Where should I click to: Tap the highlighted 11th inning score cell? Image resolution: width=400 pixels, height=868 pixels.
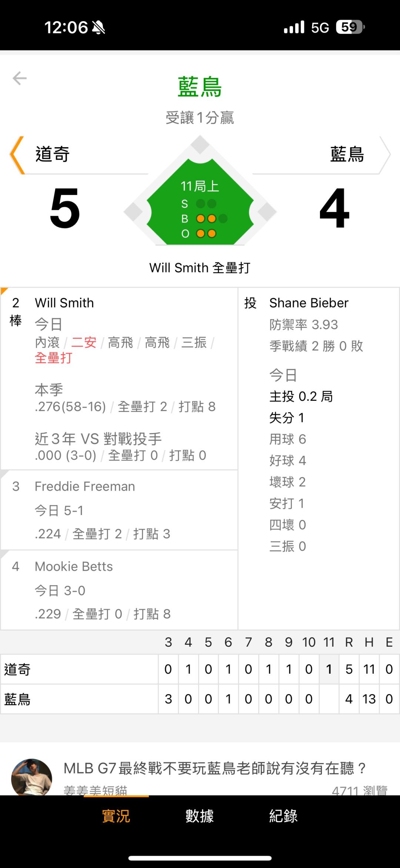click(329, 669)
